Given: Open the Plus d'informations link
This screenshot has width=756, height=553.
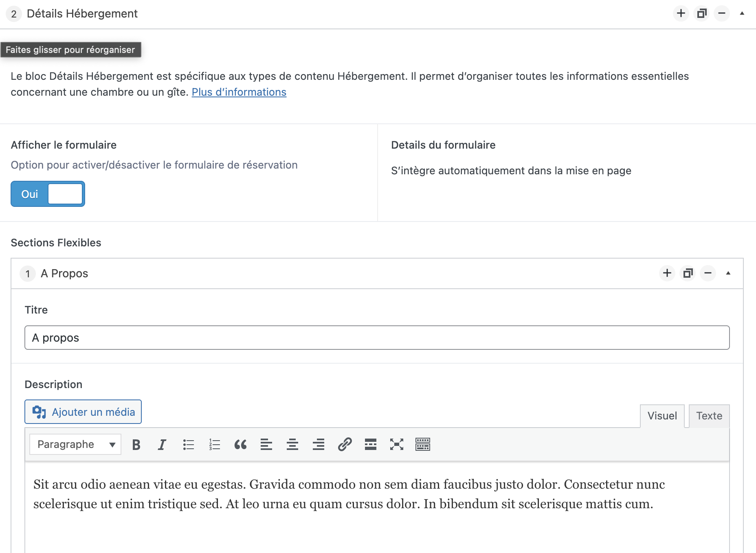Looking at the screenshot, I should pos(239,92).
